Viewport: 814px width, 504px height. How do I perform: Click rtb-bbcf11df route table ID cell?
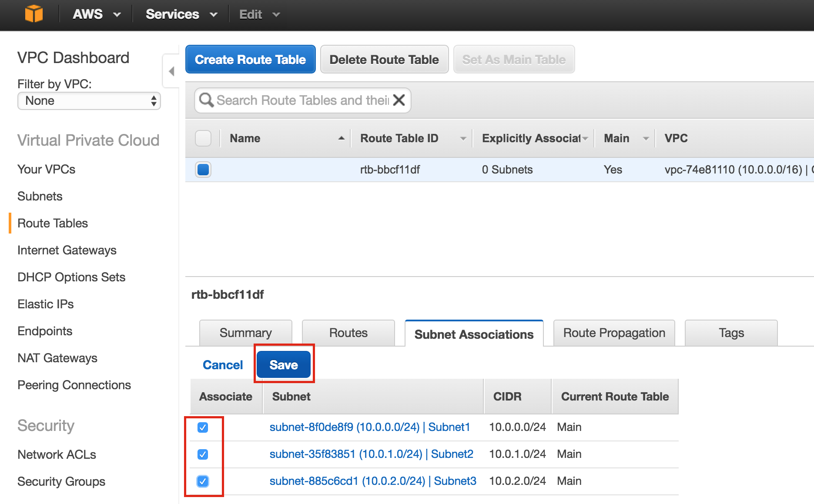390,170
